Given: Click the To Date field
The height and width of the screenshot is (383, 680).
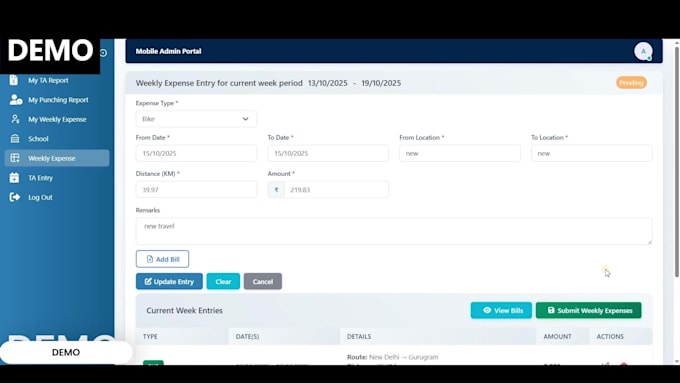Looking at the screenshot, I should click(328, 153).
